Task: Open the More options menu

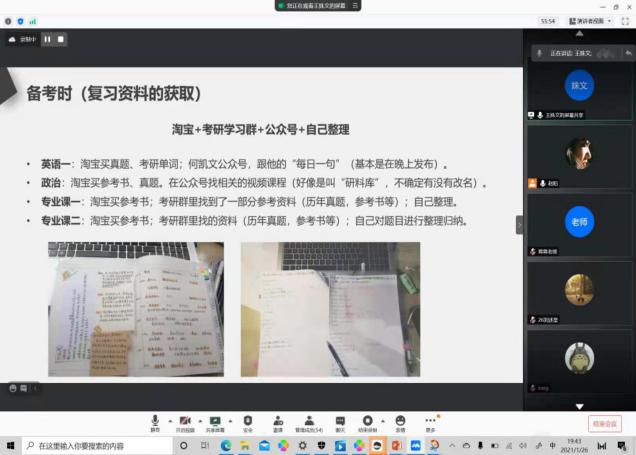Action: 430,422
